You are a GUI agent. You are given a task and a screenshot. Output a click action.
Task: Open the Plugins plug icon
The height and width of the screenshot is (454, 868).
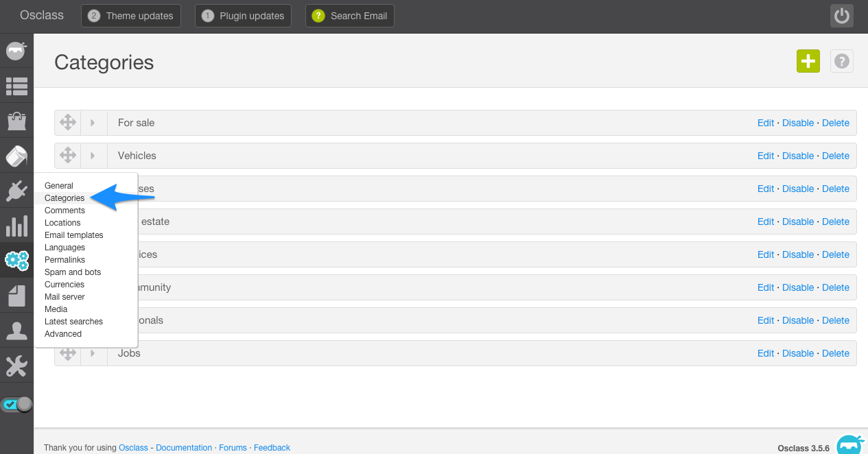[x=16, y=191]
